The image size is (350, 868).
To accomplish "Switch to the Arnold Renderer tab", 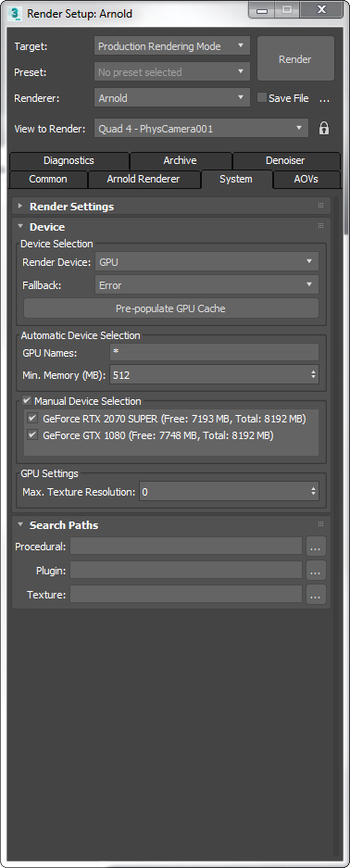I will tap(144, 180).
